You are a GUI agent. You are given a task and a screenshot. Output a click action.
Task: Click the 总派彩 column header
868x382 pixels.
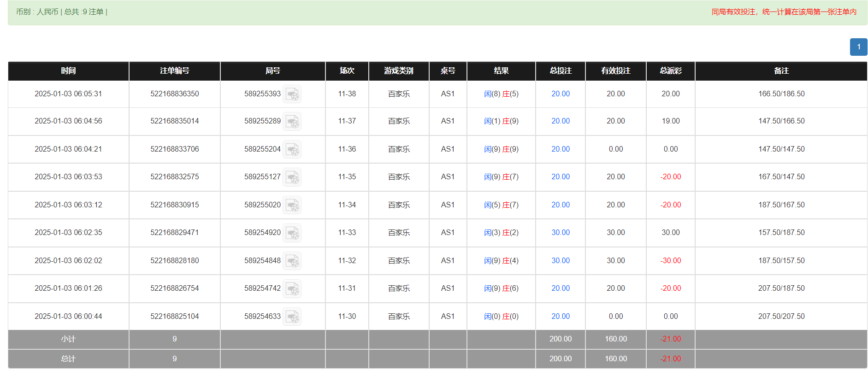pos(670,71)
